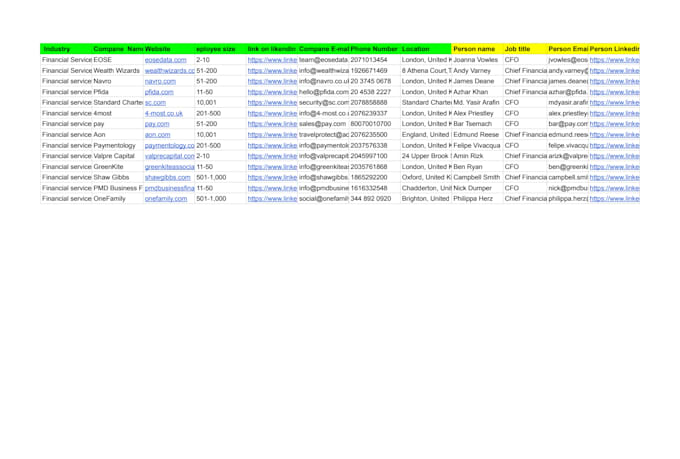Select the Paymentology company cell
Viewport: 680px width, 459px height.
pos(118,145)
